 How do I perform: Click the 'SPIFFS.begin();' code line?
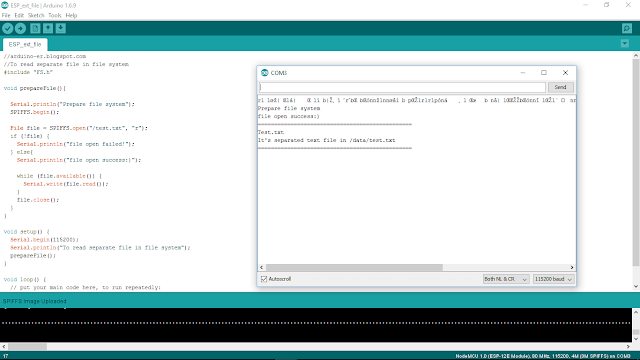[x=35, y=112]
